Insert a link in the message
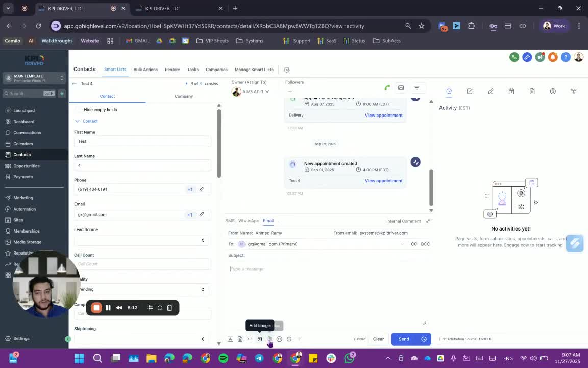The width and height of the screenshot is (588, 368). [x=250, y=339]
